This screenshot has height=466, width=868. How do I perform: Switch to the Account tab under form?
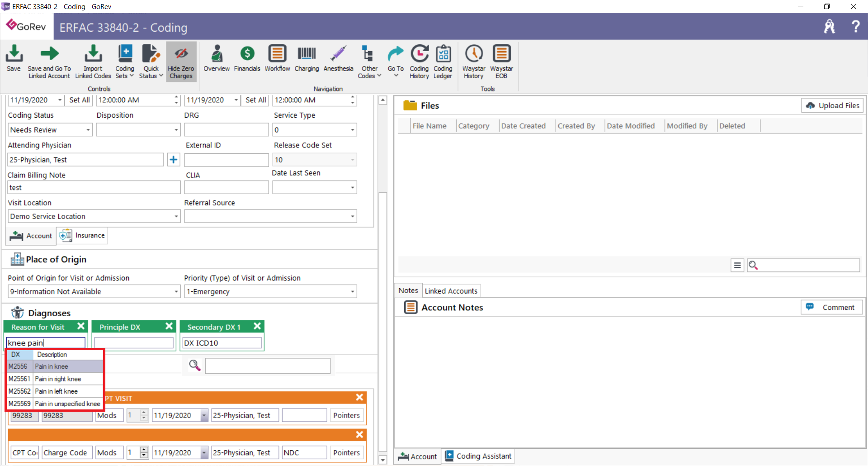[31, 236]
